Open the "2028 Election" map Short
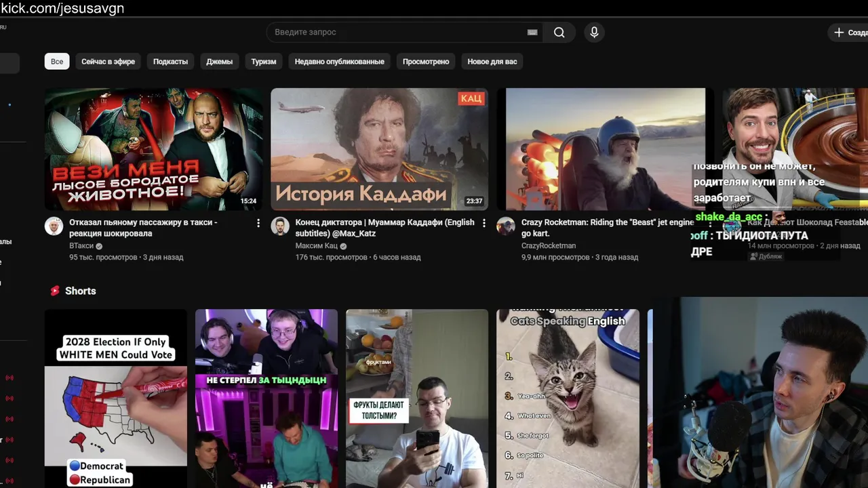 pos(116,399)
